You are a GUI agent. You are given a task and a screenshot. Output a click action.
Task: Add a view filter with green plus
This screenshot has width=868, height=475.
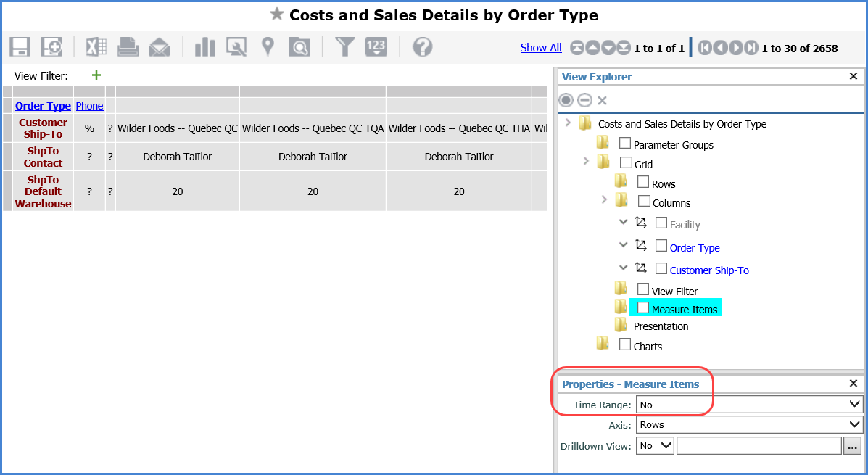coord(96,75)
